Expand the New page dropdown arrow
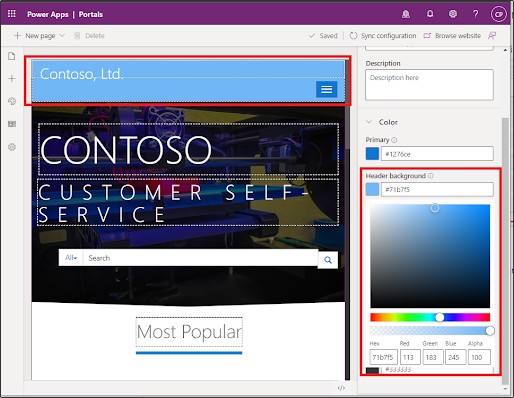 (x=62, y=35)
